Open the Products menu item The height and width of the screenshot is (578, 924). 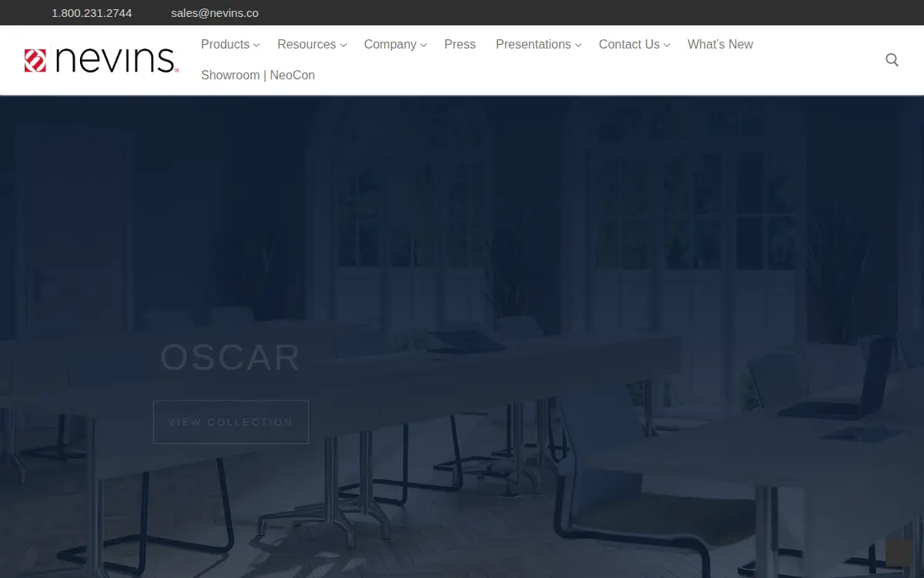(225, 45)
